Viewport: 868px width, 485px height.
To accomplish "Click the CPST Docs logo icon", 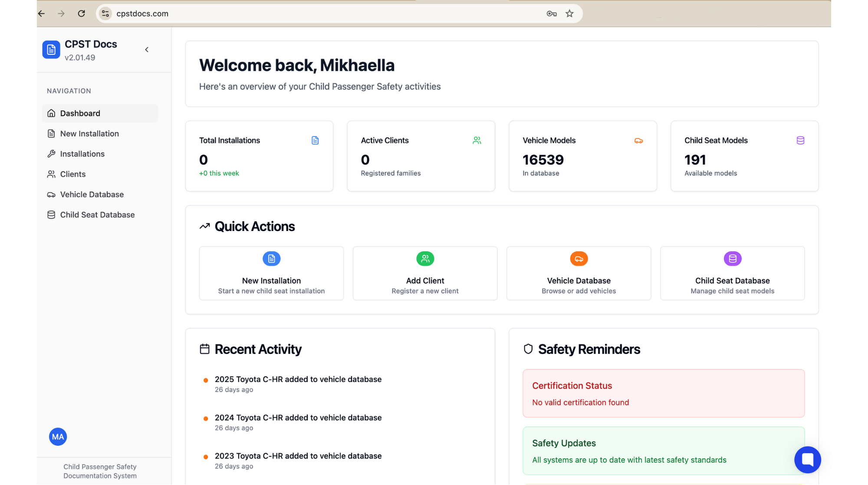I will click(x=51, y=49).
